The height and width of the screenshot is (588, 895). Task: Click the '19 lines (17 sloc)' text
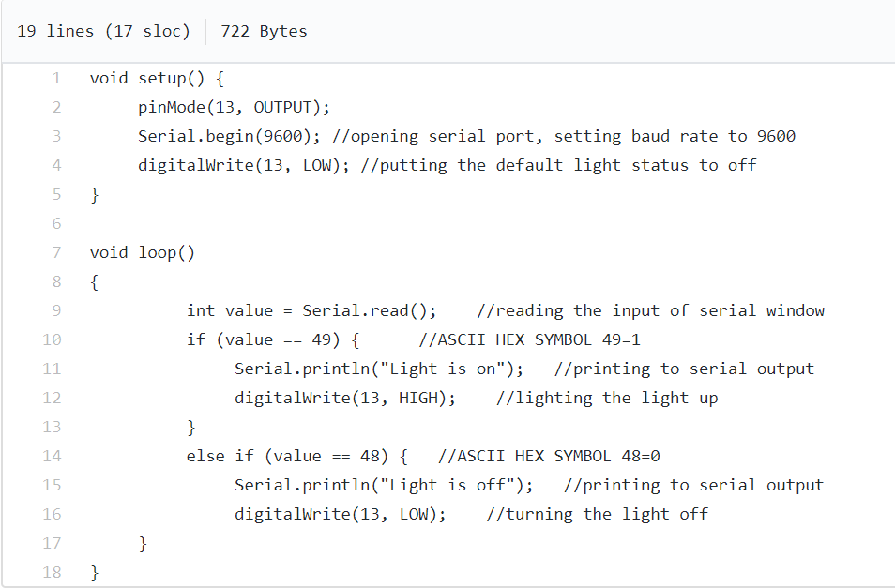103,31
